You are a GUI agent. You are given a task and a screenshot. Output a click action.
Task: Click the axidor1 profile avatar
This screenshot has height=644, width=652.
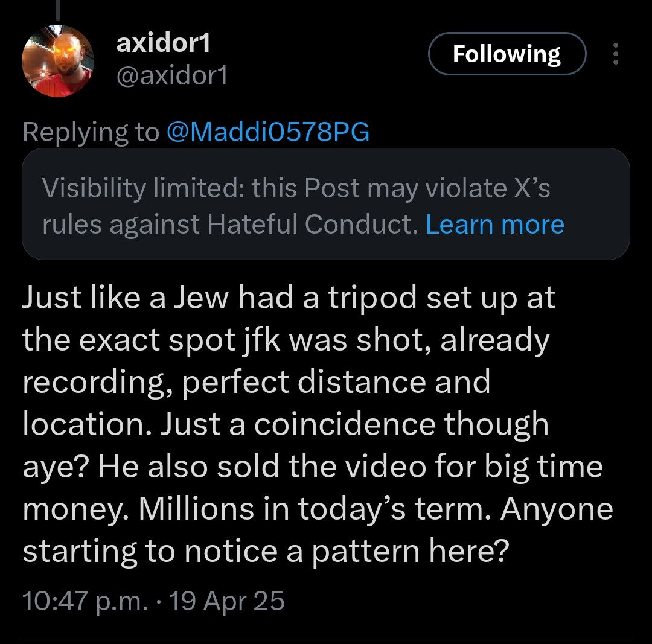[57, 61]
